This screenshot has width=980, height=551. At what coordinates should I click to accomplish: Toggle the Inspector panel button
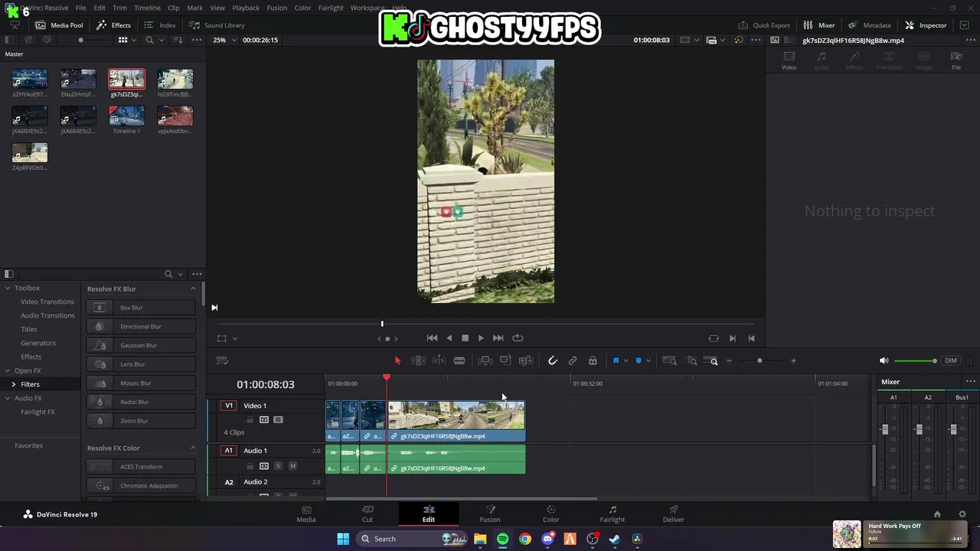pos(926,25)
